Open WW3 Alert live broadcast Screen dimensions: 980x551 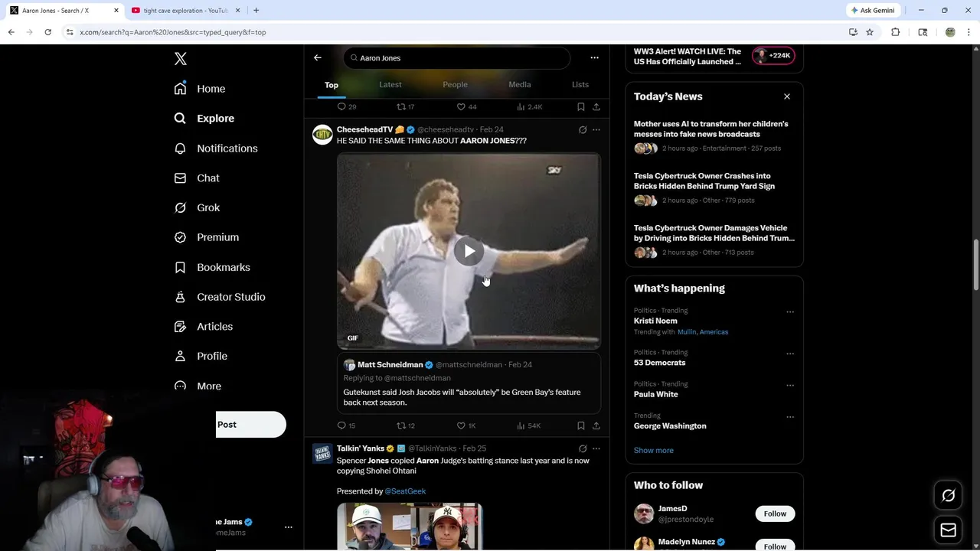pyautogui.click(x=714, y=57)
